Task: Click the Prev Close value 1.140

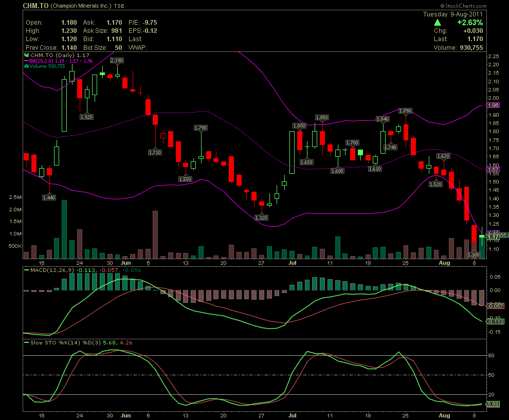Action: tap(69, 47)
